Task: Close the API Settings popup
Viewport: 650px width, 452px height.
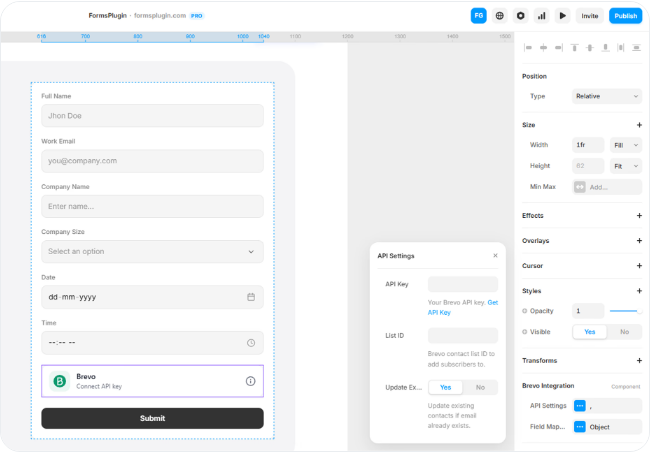Action: pos(495,255)
